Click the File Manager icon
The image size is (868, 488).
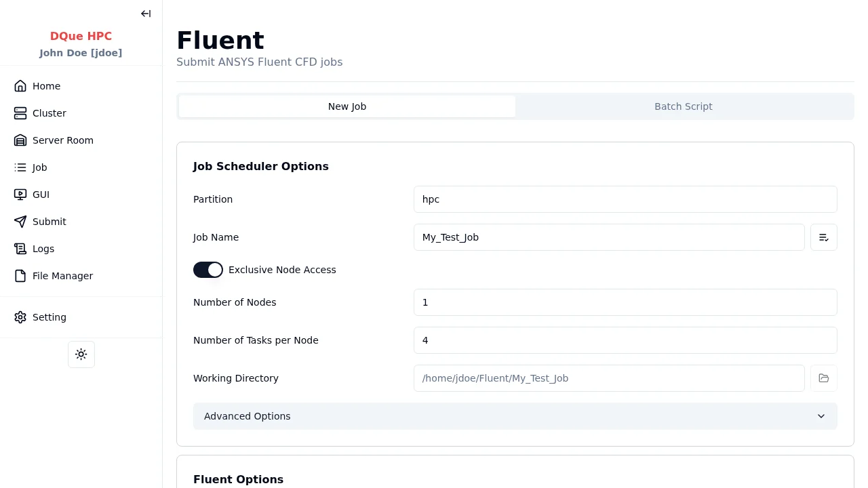(20, 276)
